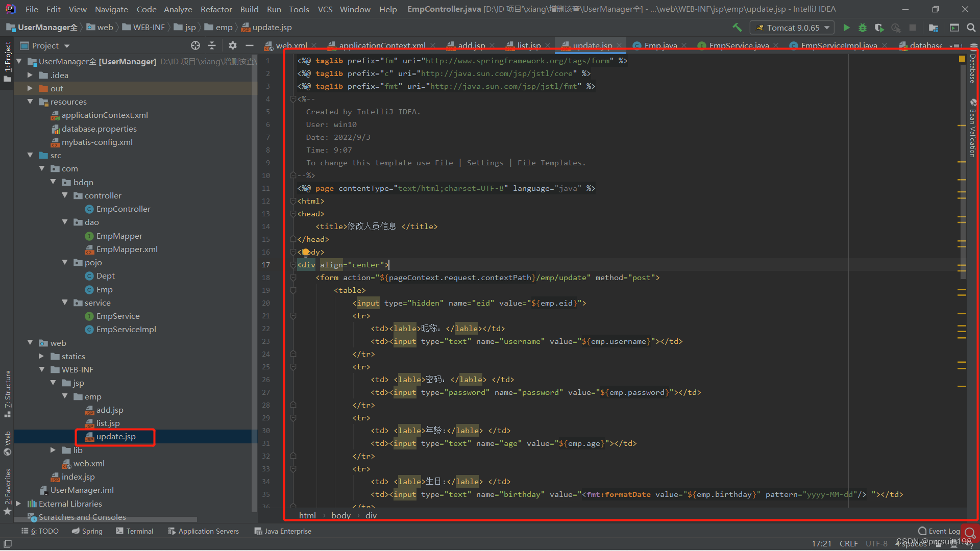Click Collapse All icon in Project panel

[212, 45]
